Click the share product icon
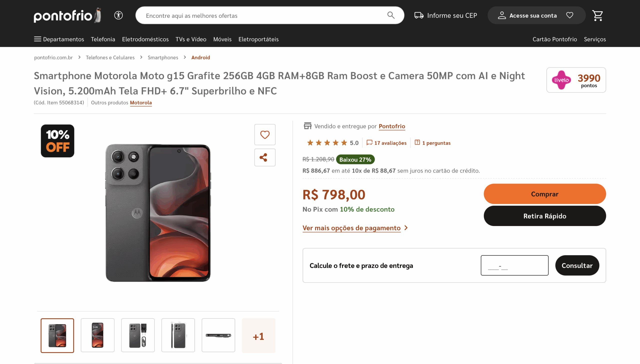The image size is (640, 364). point(265,157)
